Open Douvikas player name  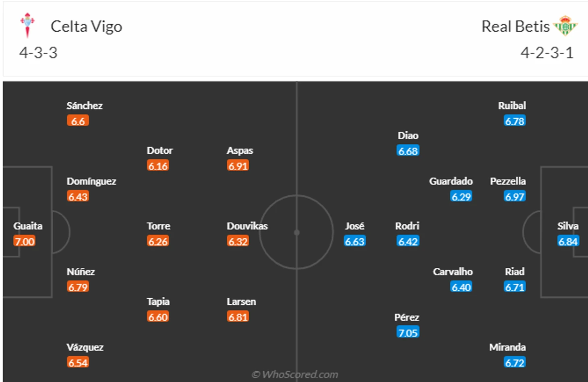coord(247,226)
